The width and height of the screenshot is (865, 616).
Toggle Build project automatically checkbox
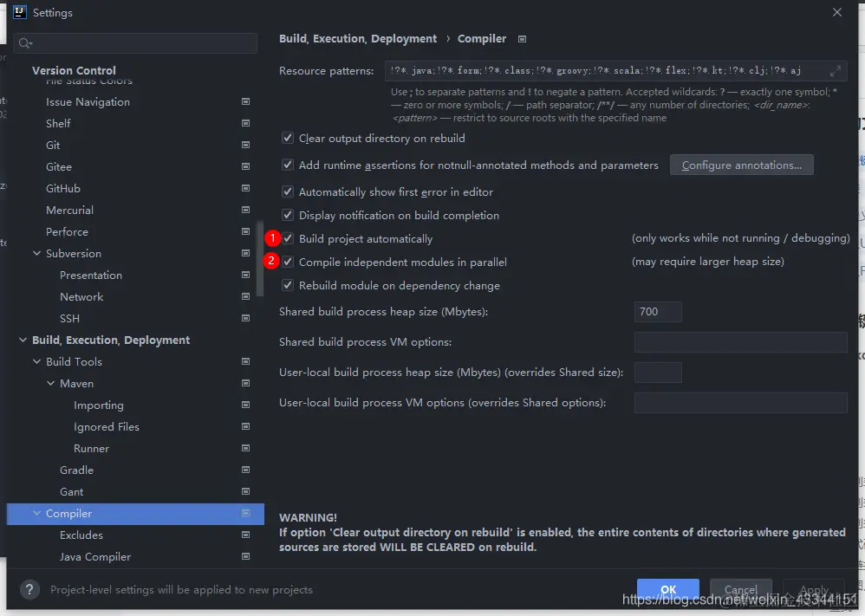[288, 238]
